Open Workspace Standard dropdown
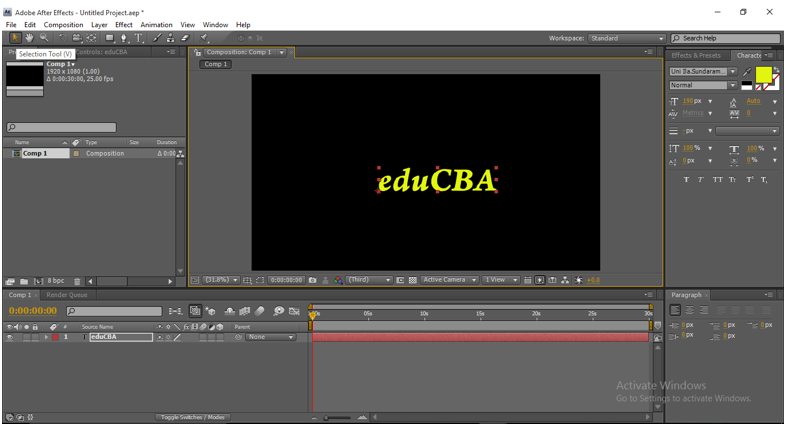Screen dimensions: 785x424 (x=627, y=39)
